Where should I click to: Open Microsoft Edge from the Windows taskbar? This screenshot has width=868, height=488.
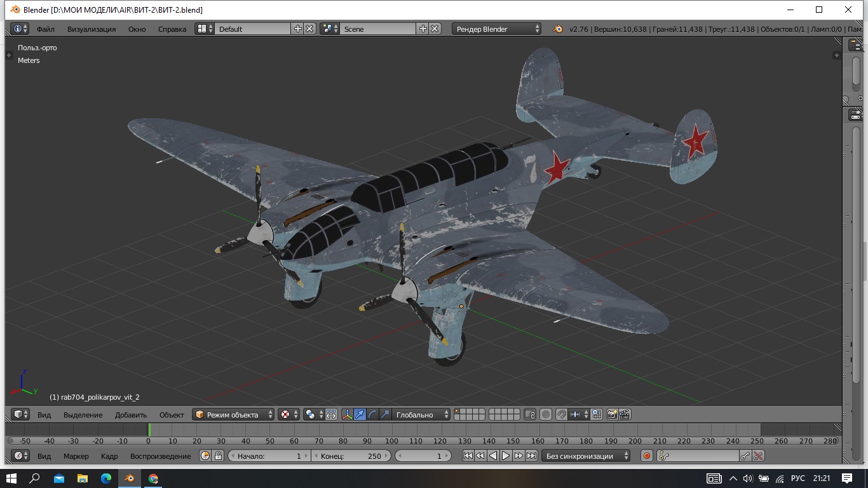coord(105,478)
